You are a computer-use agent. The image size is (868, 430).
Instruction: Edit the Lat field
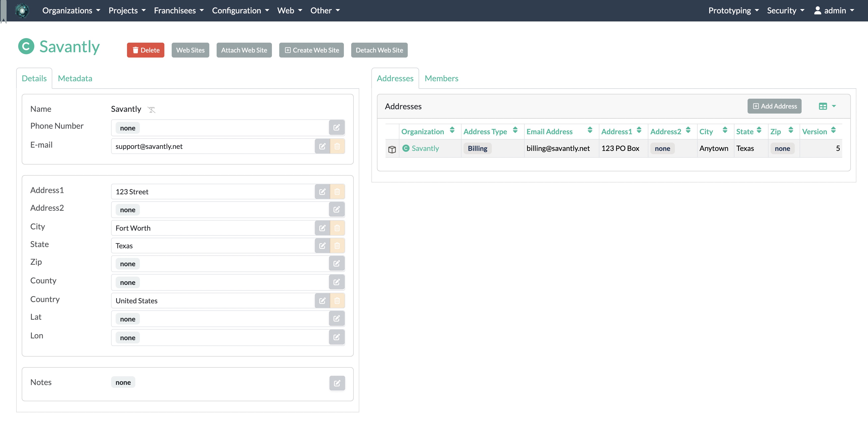tap(336, 318)
